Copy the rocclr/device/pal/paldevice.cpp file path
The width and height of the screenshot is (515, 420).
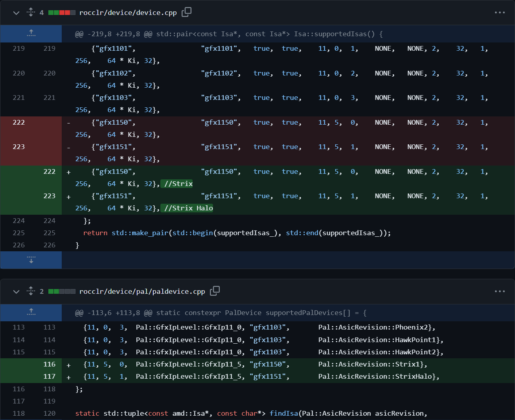coord(215,291)
